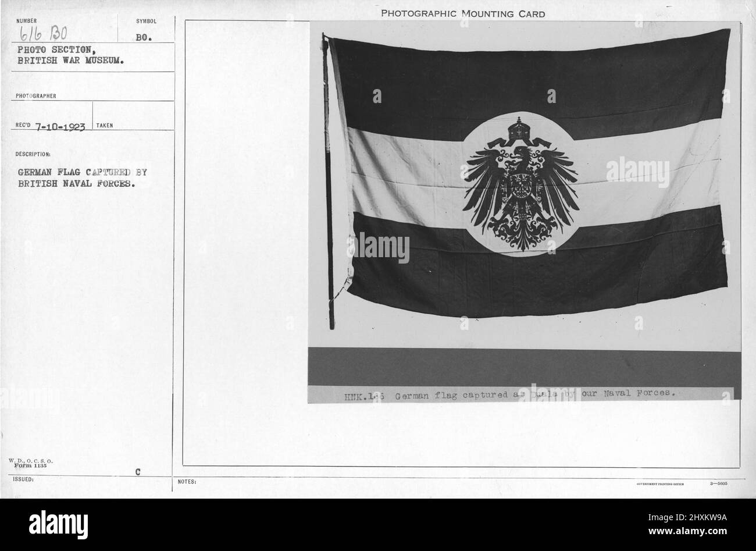The width and height of the screenshot is (756, 551).
Task: Click the imperial eagle emblem on the flag
Action: click(x=520, y=183)
